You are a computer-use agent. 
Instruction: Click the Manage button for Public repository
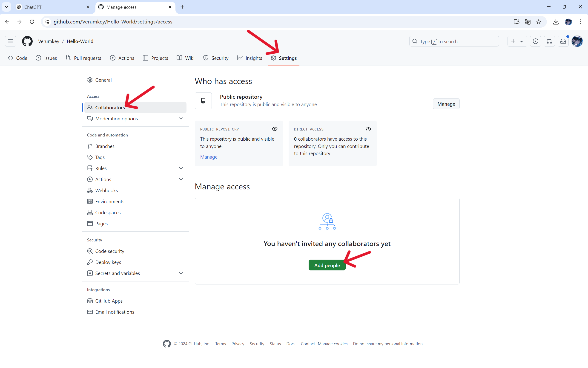(446, 104)
